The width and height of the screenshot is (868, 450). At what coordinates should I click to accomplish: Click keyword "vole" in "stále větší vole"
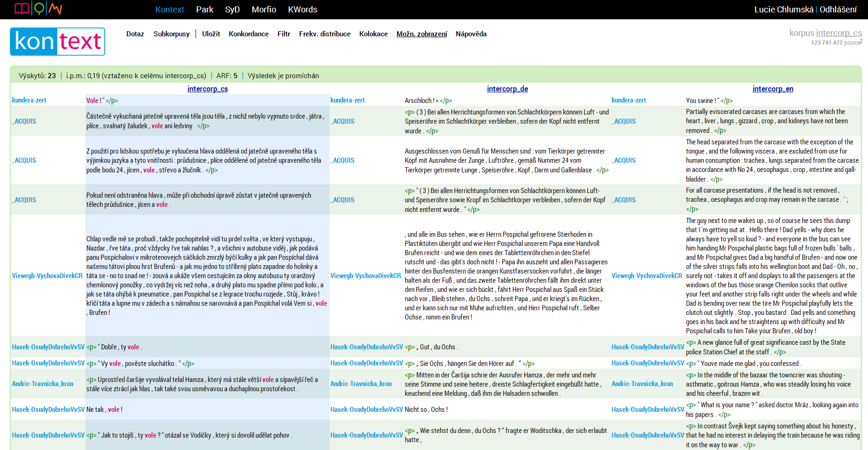click(x=268, y=380)
